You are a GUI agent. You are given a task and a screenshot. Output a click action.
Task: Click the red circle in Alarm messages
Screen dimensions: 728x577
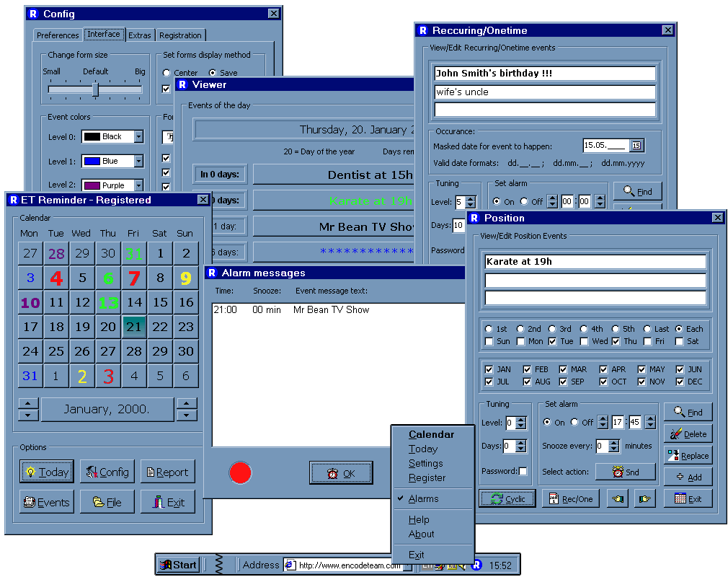(x=240, y=472)
